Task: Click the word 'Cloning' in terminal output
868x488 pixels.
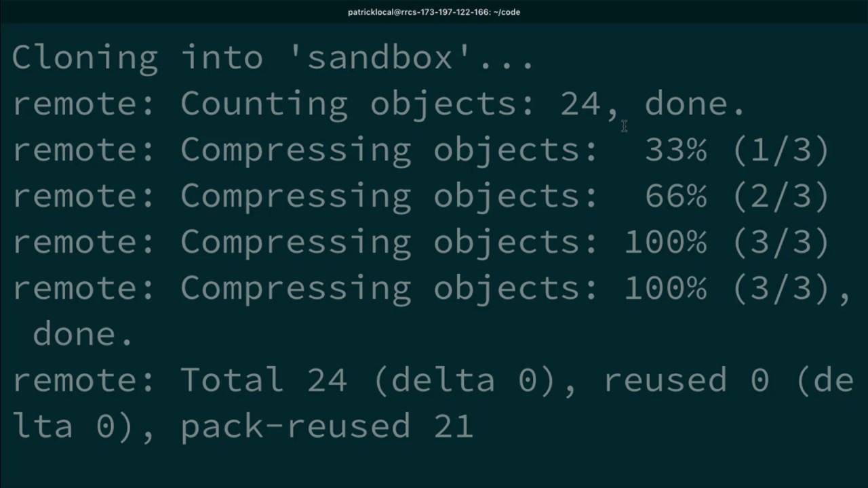Action: [x=85, y=58]
